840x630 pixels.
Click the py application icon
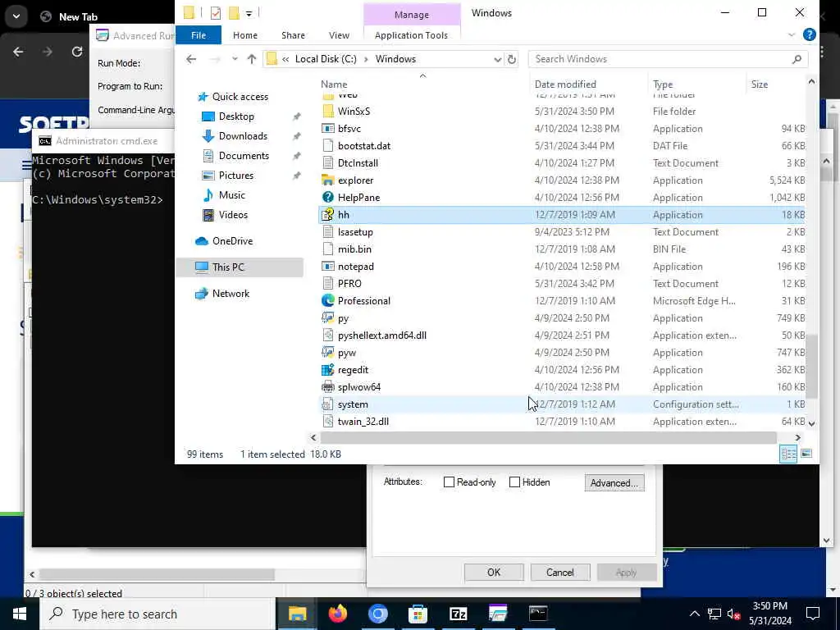[x=328, y=317]
